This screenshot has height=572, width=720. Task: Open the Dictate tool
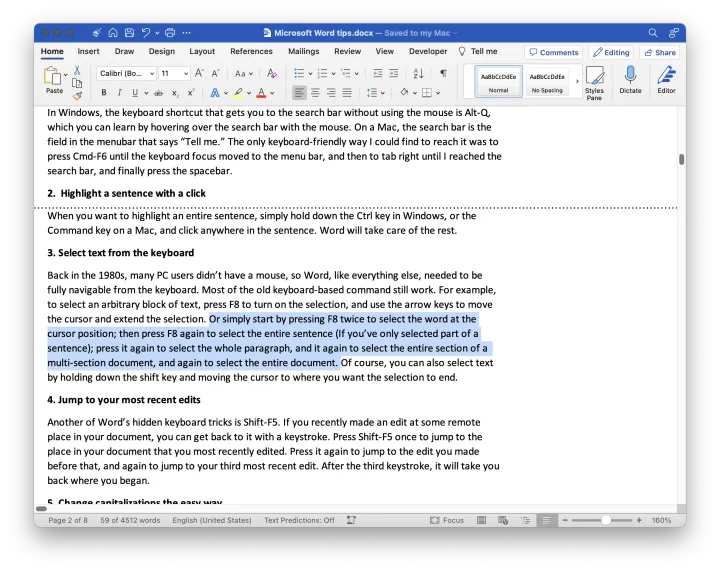[x=630, y=80]
